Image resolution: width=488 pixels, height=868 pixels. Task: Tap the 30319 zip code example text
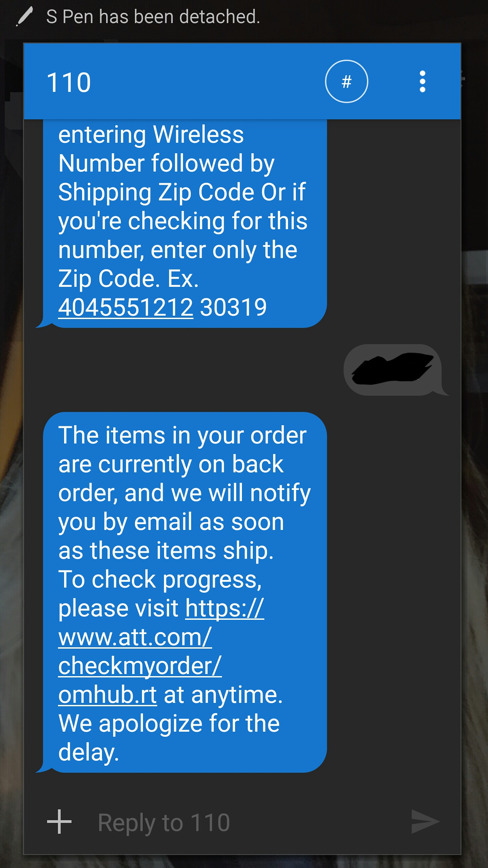[x=233, y=307]
